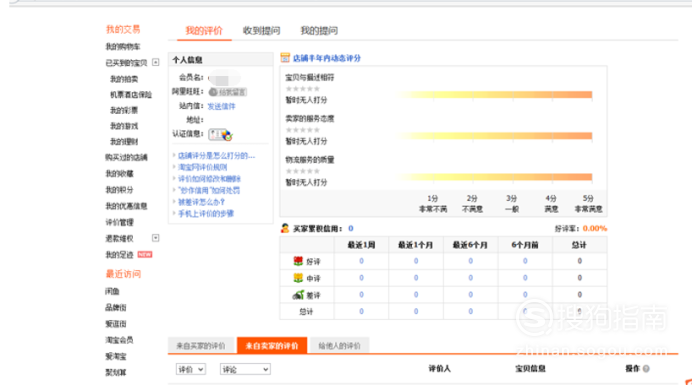Open 购买过的店铺 in sidebar

(126, 157)
